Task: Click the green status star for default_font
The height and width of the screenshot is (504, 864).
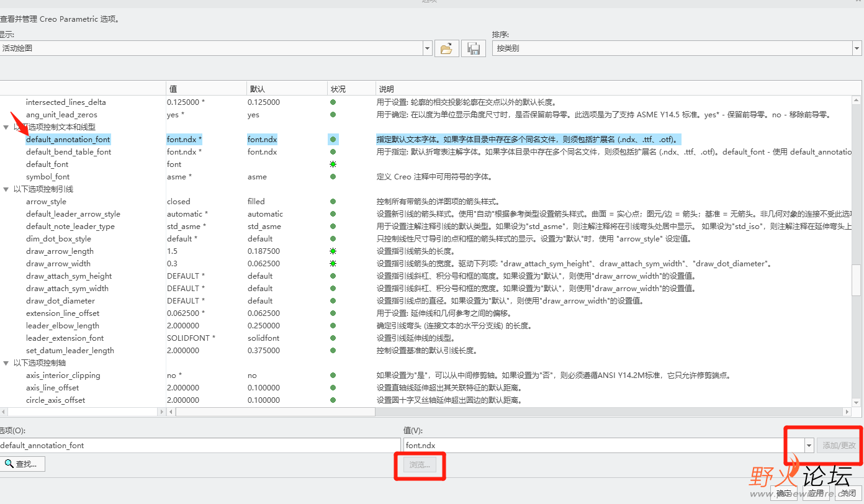Action: click(333, 164)
